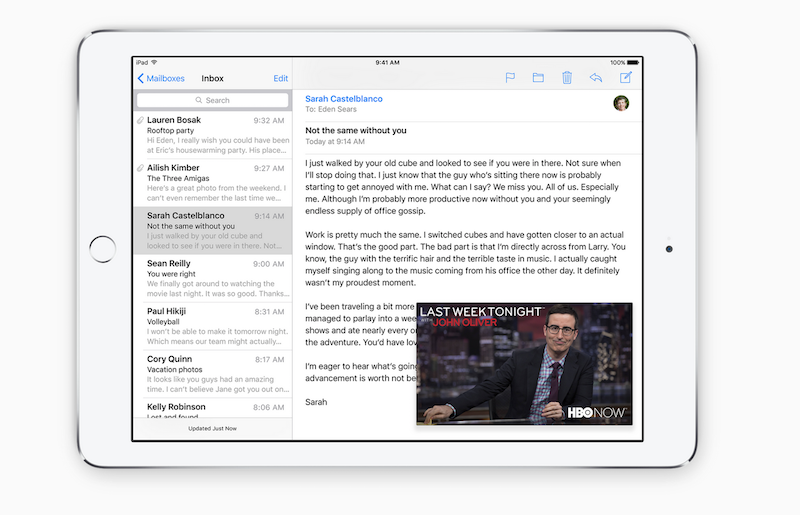Open Cory Quinn's Vacation photos email
Screen dimensions: 800x515
pos(212,374)
